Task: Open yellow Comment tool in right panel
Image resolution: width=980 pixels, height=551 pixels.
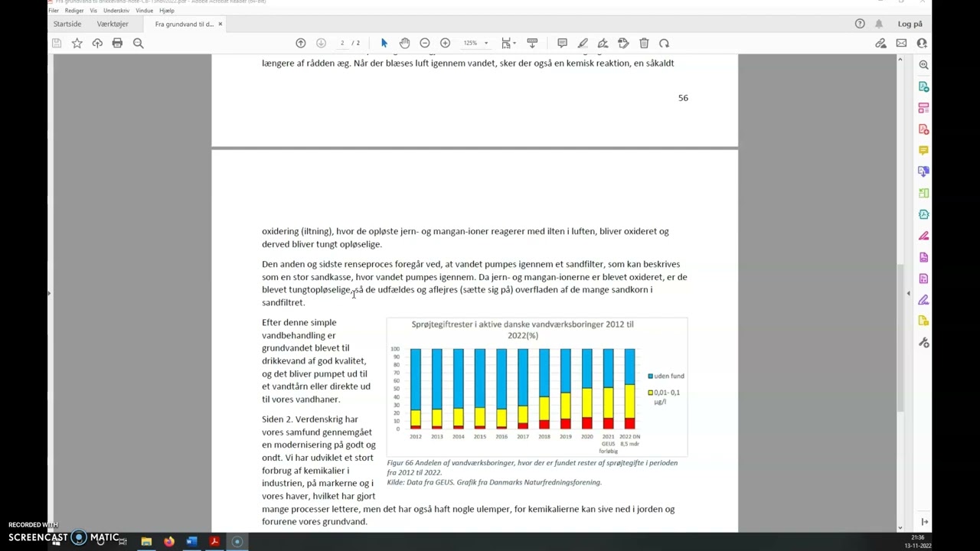Action: [924, 151]
